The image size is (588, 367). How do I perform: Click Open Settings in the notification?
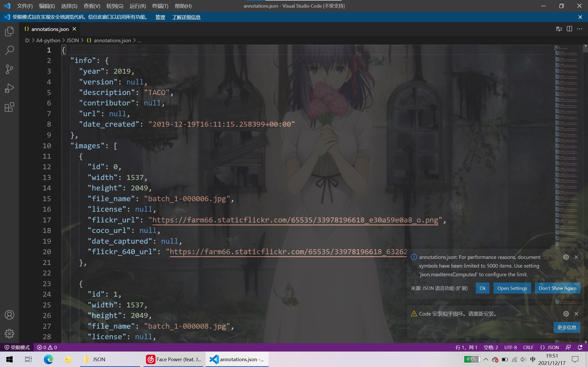click(x=512, y=288)
